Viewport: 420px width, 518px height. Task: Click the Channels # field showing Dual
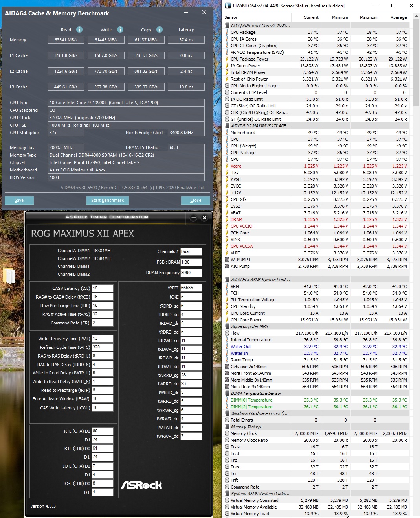tap(191, 251)
